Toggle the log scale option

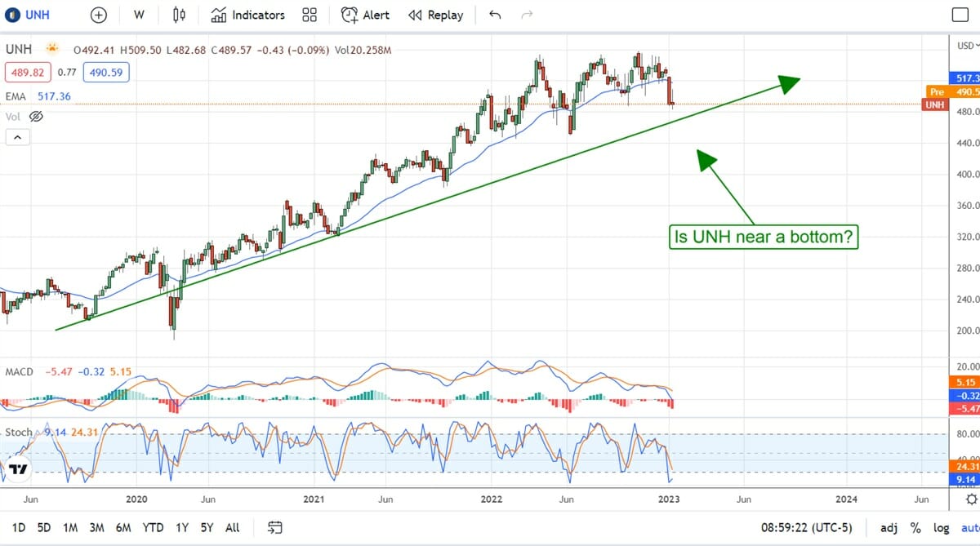coord(940,528)
